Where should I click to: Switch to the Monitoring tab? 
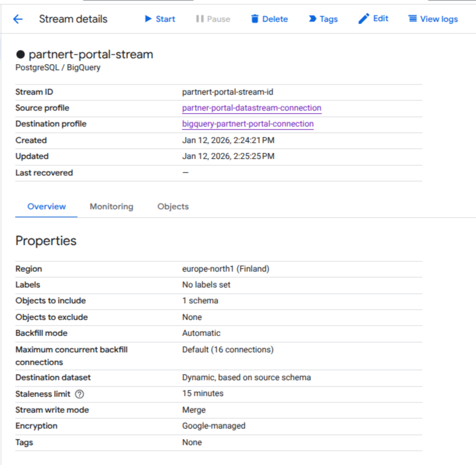tap(112, 206)
